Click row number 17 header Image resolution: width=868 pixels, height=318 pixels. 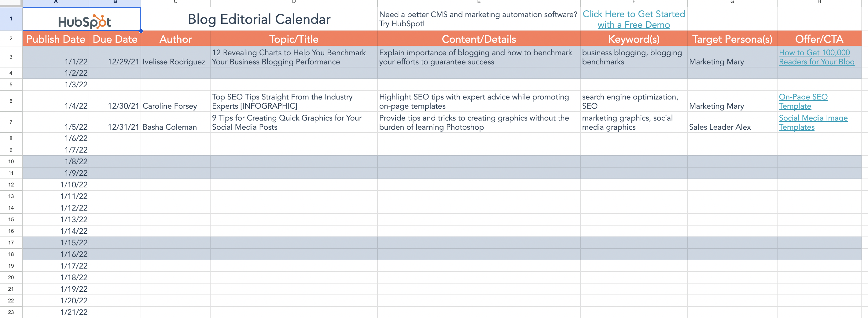(x=11, y=243)
